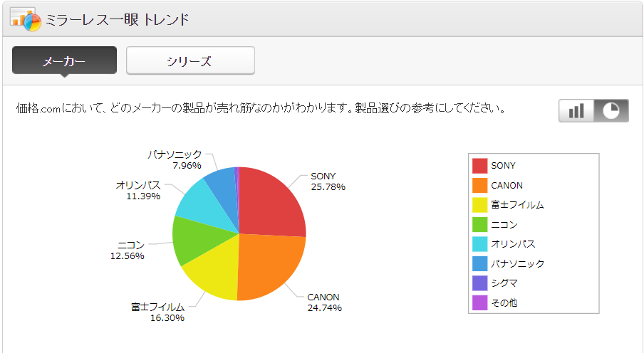Click the SONY red legend swatch
644x353 pixels.
[x=479, y=166]
